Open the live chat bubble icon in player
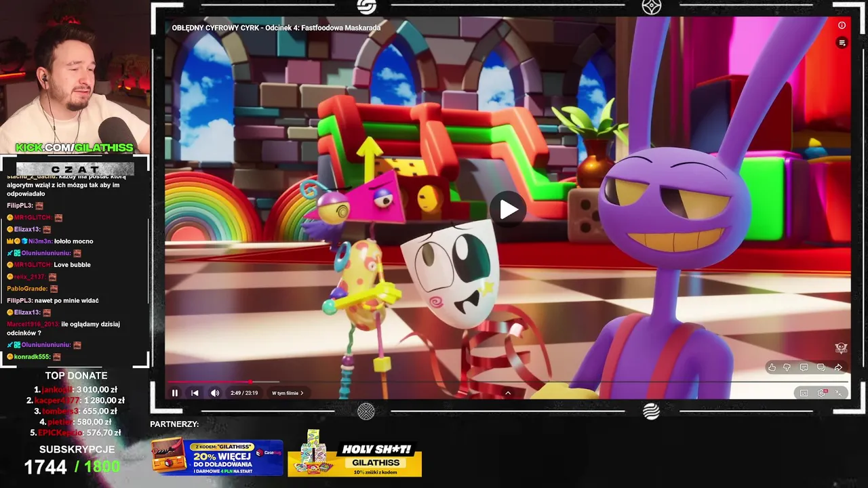The image size is (868, 488). tap(821, 368)
